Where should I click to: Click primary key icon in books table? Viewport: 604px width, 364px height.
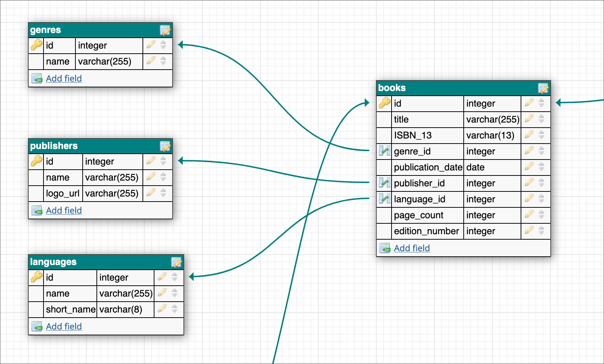point(384,103)
